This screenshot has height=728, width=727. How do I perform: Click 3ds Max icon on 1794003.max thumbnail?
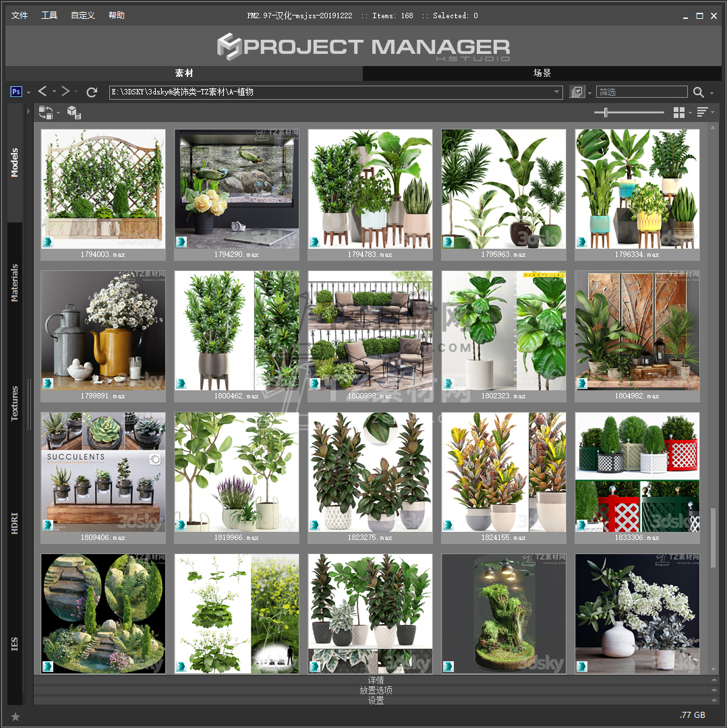point(48,242)
